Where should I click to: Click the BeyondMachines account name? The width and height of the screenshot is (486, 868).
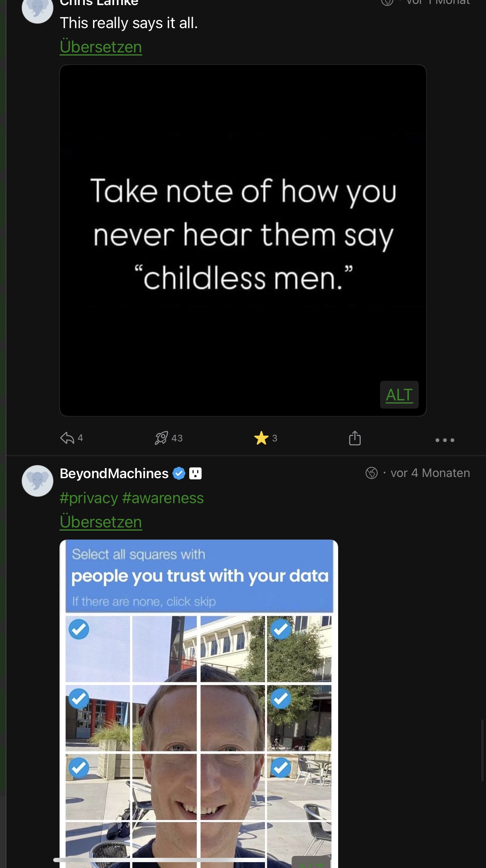[x=114, y=473]
